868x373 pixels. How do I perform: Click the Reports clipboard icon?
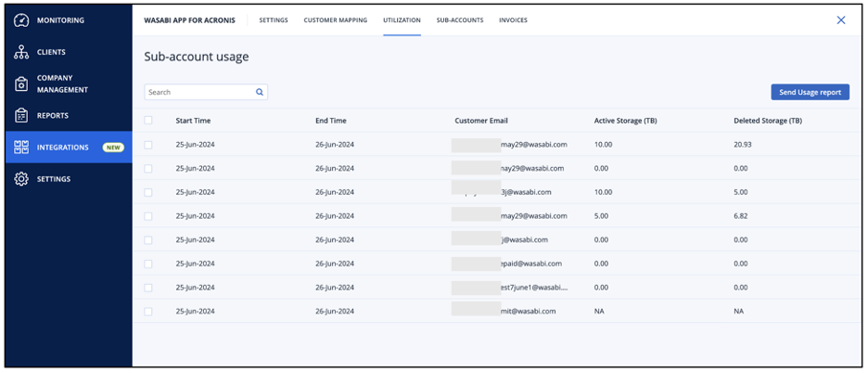point(21,115)
